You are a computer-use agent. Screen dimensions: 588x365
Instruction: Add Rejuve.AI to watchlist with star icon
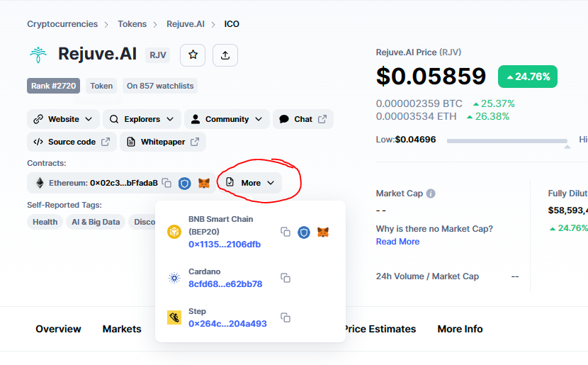[x=193, y=55]
